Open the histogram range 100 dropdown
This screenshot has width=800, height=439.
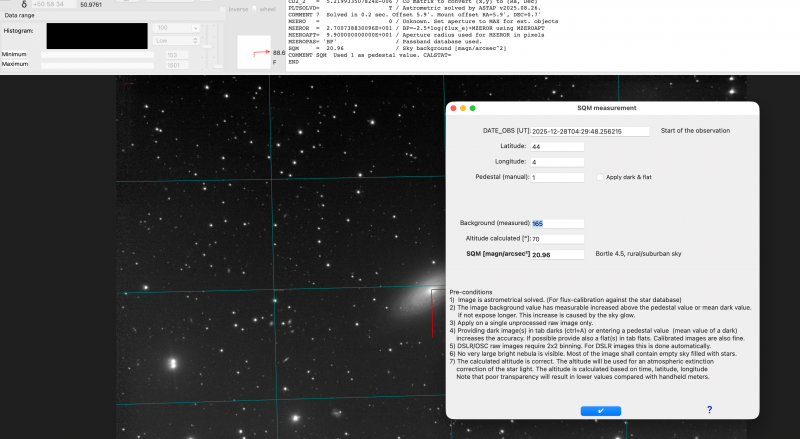click(x=176, y=28)
